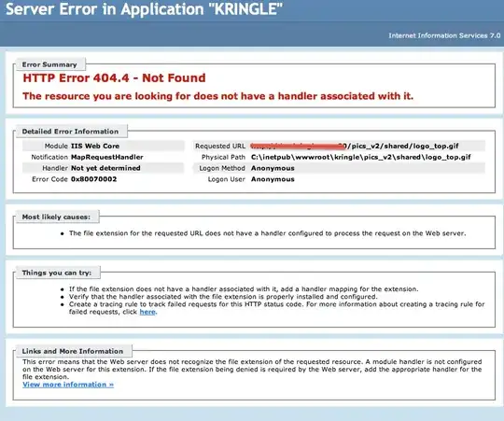Click the 'Notification' field label

point(49,157)
